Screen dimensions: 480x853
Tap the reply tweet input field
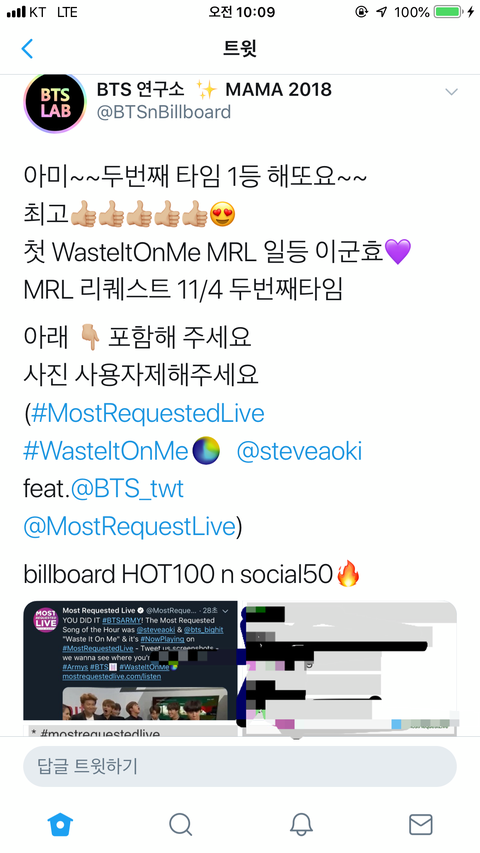240,766
